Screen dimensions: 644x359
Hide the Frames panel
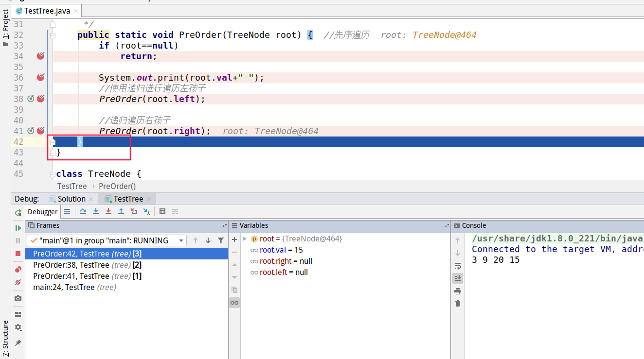224,226
